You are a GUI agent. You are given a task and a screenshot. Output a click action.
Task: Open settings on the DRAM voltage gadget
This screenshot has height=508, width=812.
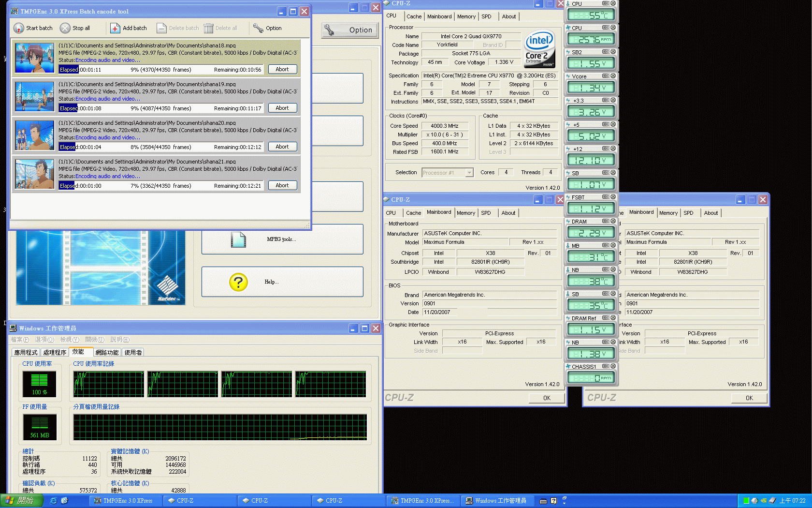click(x=606, y=221)
